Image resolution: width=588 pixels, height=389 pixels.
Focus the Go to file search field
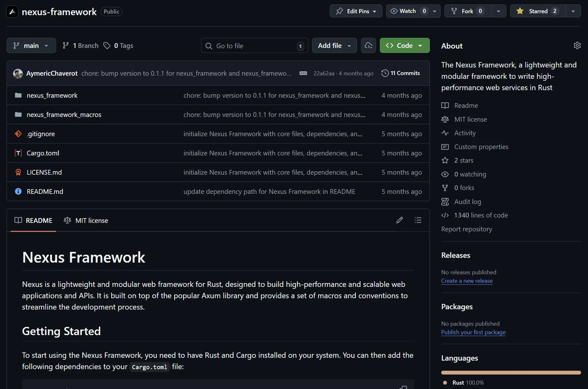(x=254, y=46)
